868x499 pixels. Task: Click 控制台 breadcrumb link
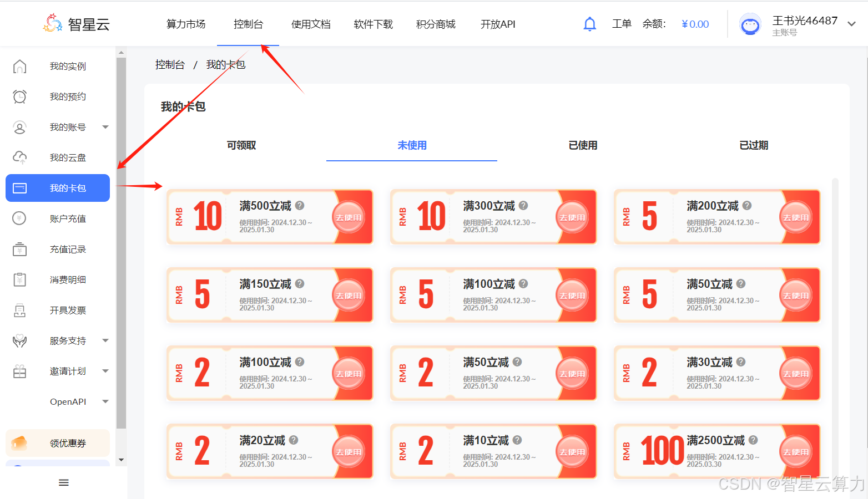tap(170, 65)
